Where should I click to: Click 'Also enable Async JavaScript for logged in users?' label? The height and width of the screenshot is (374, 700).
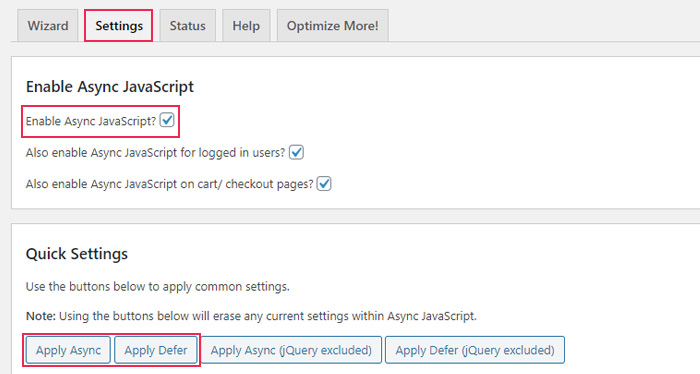coord(155,153)
